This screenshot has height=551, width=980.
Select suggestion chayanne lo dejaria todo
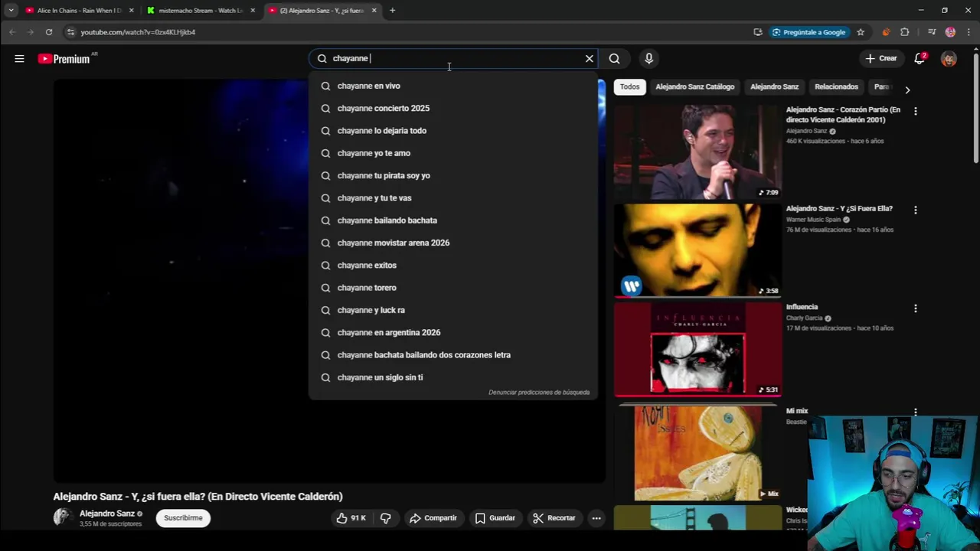click(453, 131)
